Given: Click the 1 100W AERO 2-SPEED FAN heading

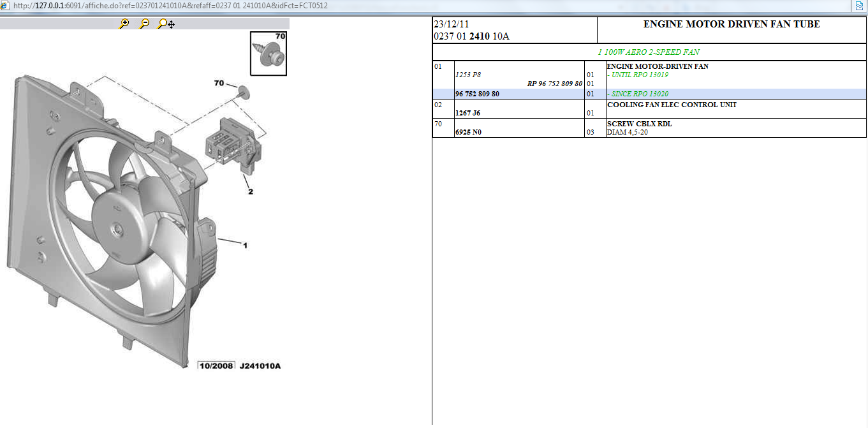Looking at the screenshot, I should [x=649, y=52].
